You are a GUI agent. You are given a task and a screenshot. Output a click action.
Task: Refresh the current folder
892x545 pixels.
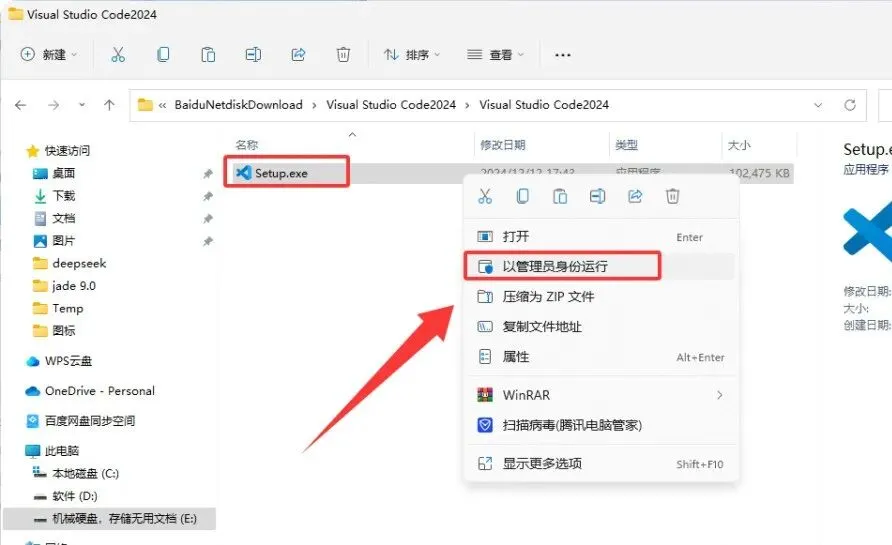pyautogui.click(x=850, y=105)
